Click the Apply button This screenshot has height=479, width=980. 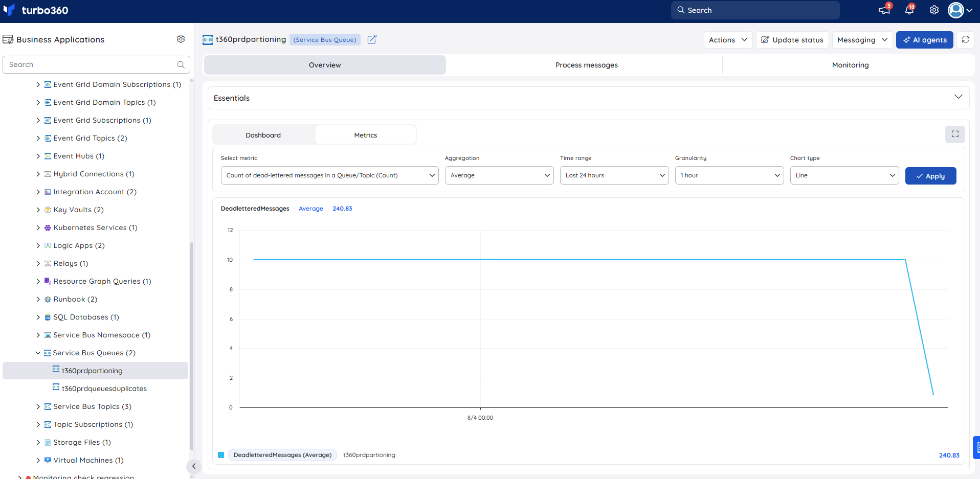pos(930,176)
